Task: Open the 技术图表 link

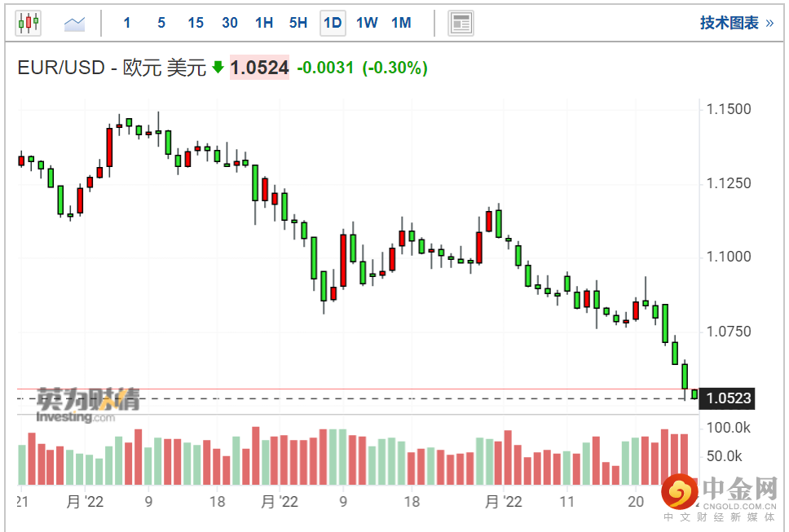Action: tap(729, 23)
